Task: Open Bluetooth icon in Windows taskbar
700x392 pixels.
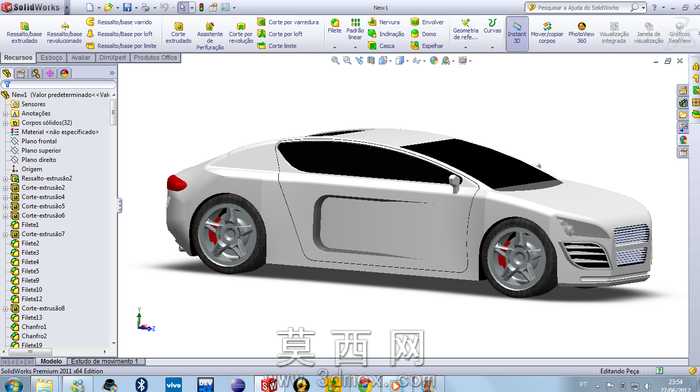Action: pos(141,384)
